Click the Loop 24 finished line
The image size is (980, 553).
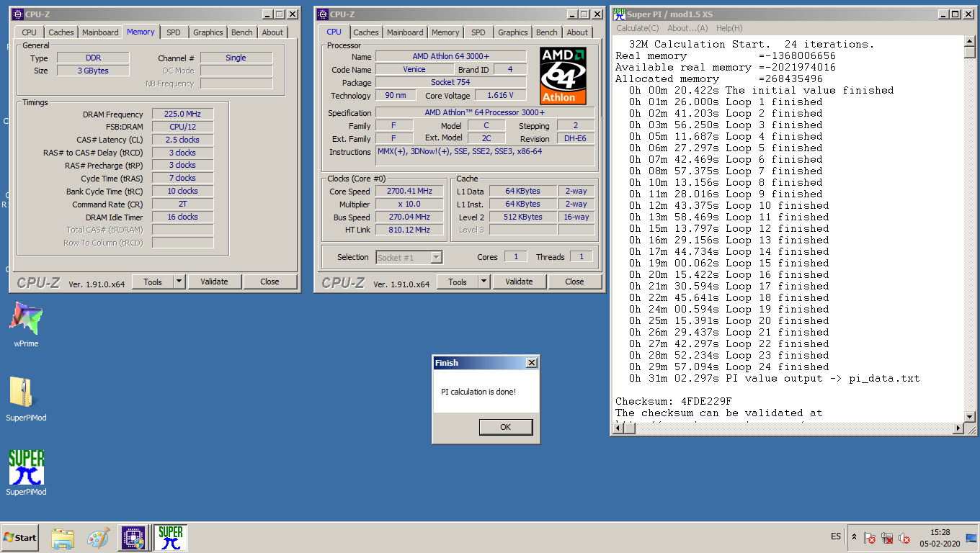coord(729,367)
